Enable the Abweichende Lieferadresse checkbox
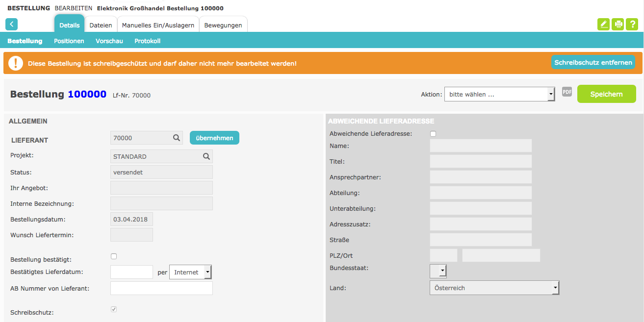Viewport: 644px width, 322px height. (433, 134)
